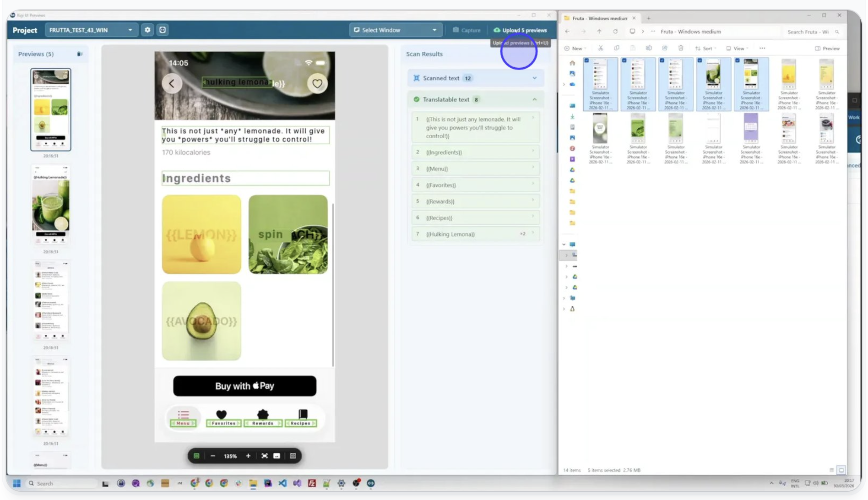
Task: Click Windows Start button
Action: (x=17, y=484)
